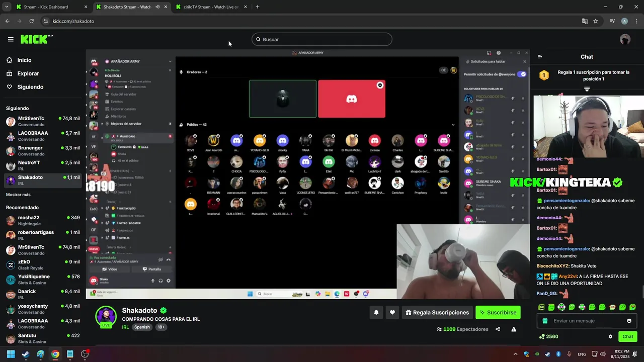Open NeutroYT followed channel

pyautogui.click(x=43, y=165)
